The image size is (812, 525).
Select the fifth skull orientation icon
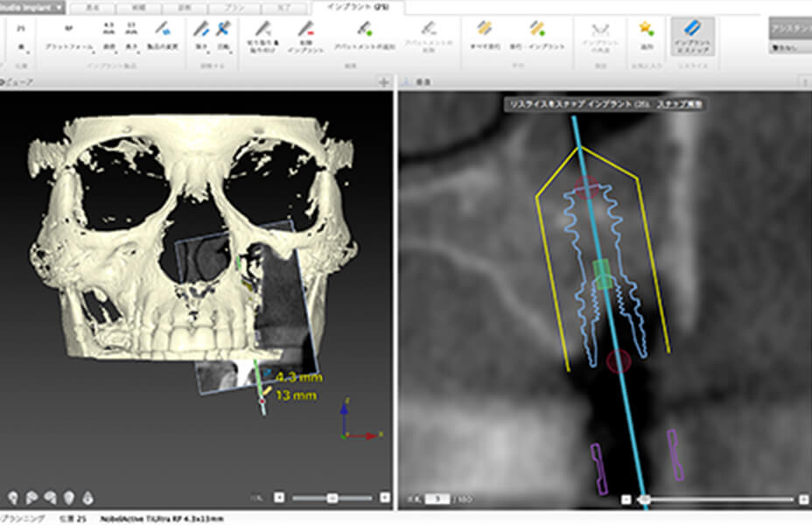(87, 498)
